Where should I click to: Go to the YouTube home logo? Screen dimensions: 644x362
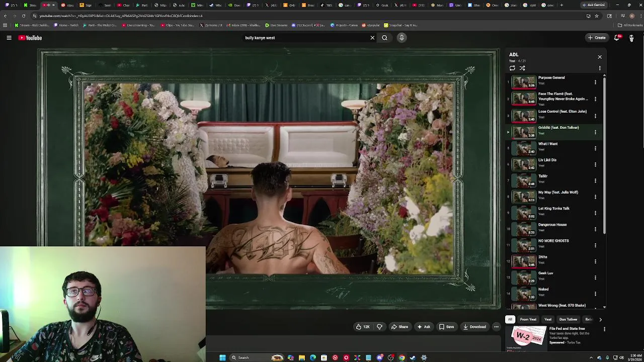30,38
